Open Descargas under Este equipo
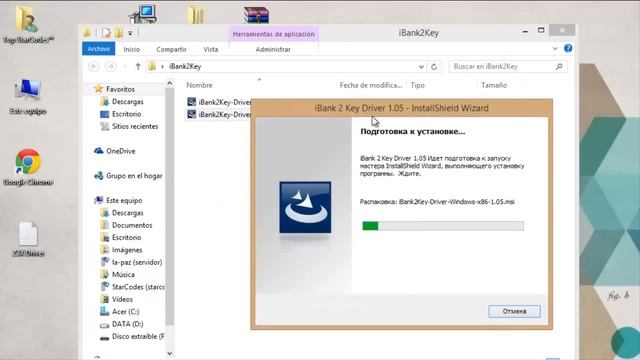The height and width of the screenshot is (360, 640). pyautogui.click(x=127, y=213)
